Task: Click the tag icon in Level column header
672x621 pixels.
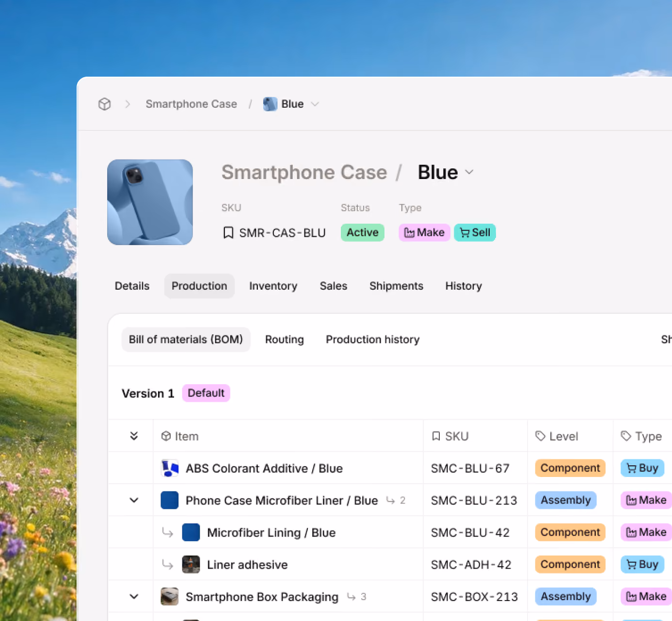Action: pos(541,436)
